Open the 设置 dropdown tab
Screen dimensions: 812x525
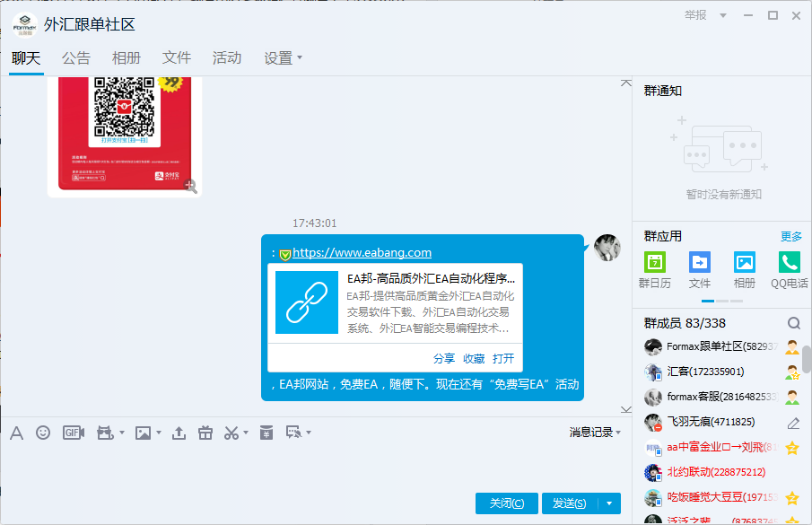[283, 58]
